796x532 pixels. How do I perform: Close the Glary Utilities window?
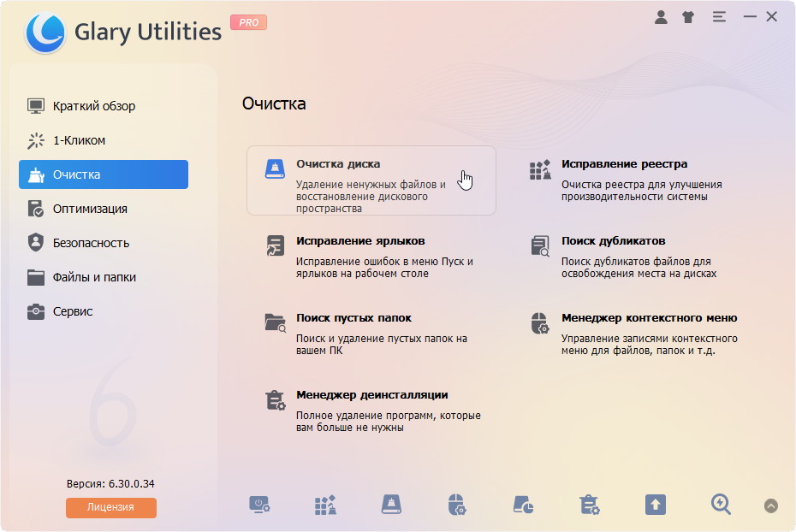coord(772,17)
